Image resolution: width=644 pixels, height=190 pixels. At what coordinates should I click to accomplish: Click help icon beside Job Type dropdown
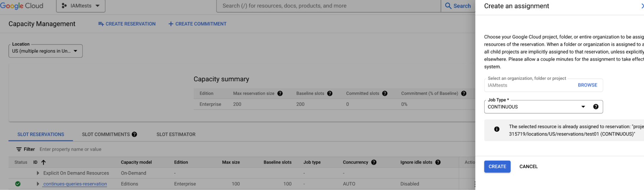pyautogui.click(x=596, y=107)
